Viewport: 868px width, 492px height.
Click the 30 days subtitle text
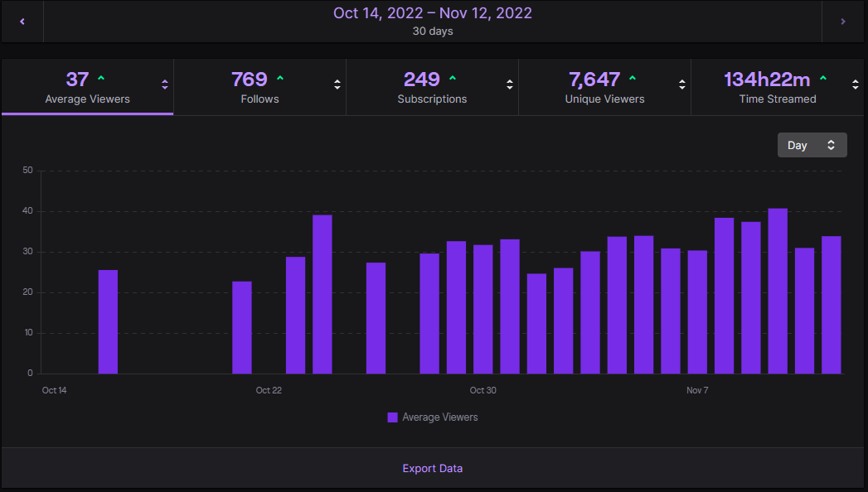tap(432, 31)
